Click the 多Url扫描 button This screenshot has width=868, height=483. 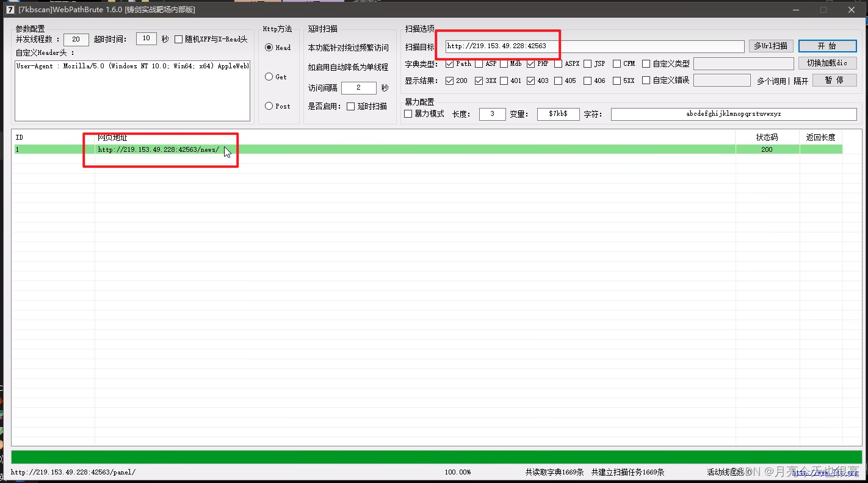click(771, 46)
